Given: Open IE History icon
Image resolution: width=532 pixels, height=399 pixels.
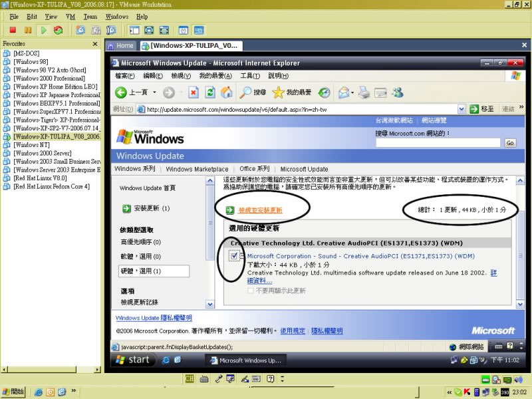Looking at the screenshot, I should [x=325, y=92].
